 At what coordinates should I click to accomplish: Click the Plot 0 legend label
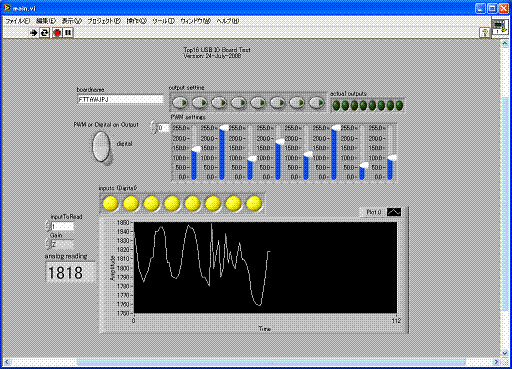pos(373,212)
